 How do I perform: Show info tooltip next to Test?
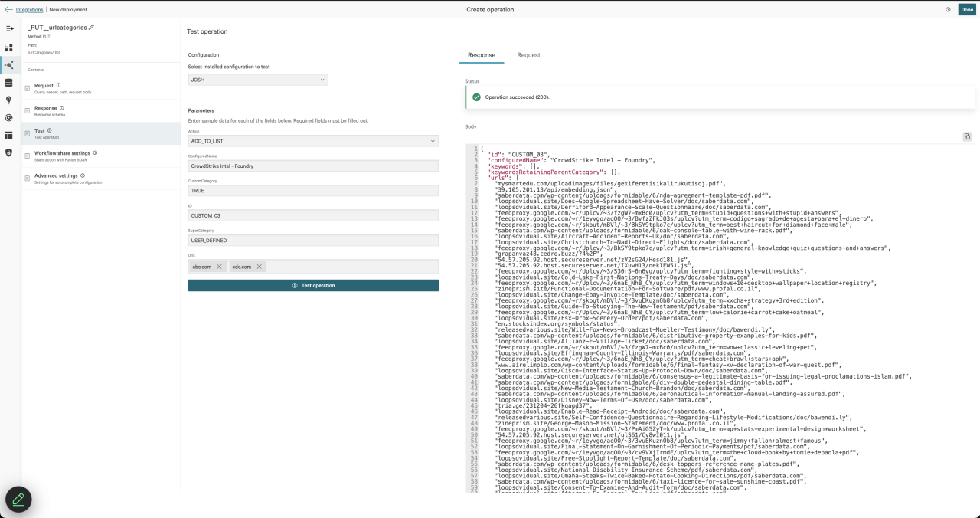tap(49, 130)
